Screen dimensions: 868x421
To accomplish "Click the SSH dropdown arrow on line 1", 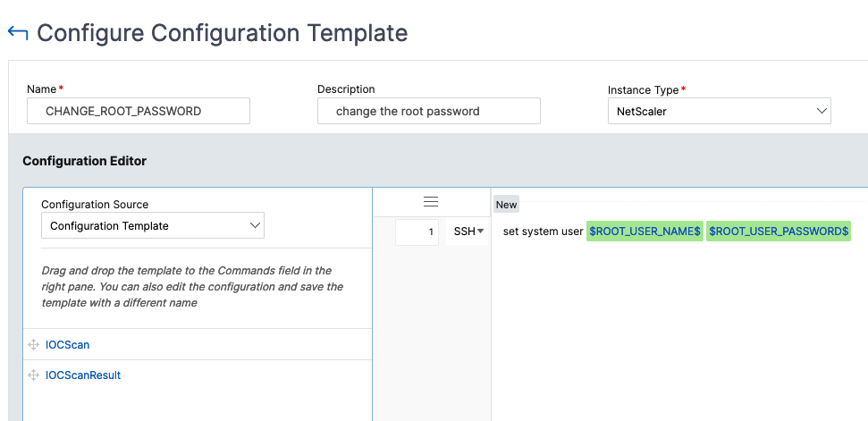I will coord(480,232).
